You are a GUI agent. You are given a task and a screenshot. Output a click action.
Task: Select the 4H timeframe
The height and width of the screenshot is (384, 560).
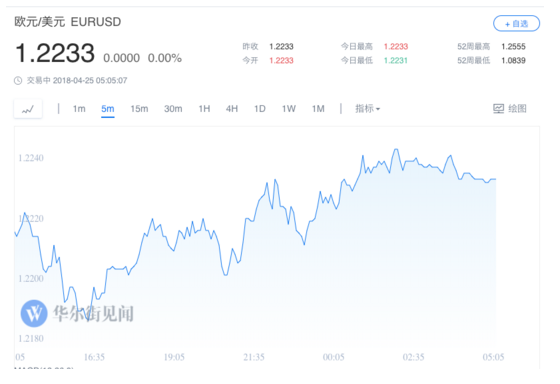pos(232,109)
